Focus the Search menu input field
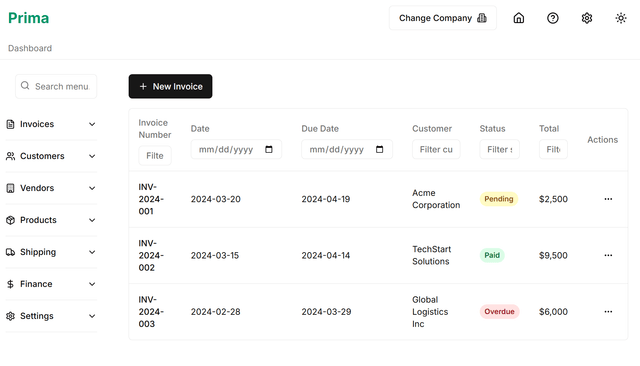This screenshot has height=366, width=640. coord(56,86)
